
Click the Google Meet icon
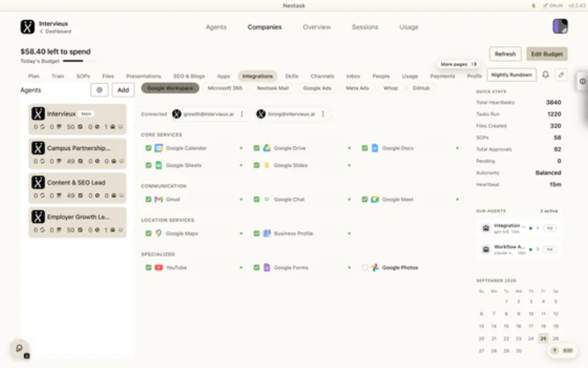coord(375,199)
